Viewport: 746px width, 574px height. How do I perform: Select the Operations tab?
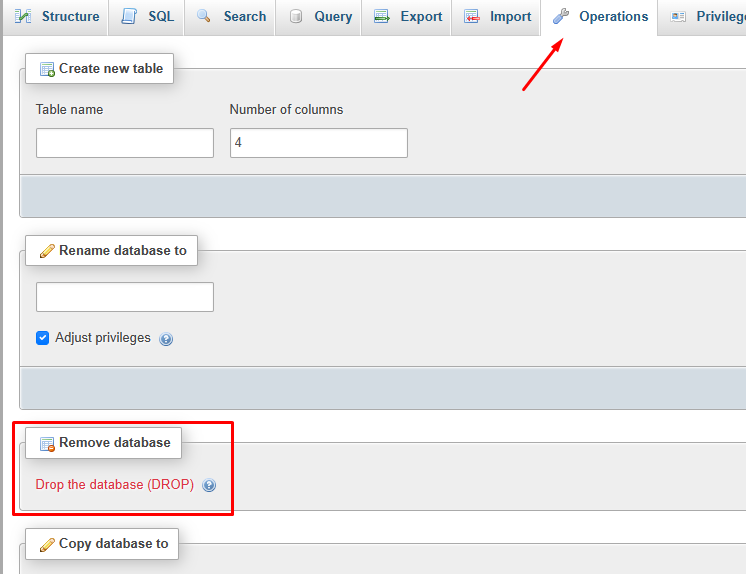pos(601,17)
